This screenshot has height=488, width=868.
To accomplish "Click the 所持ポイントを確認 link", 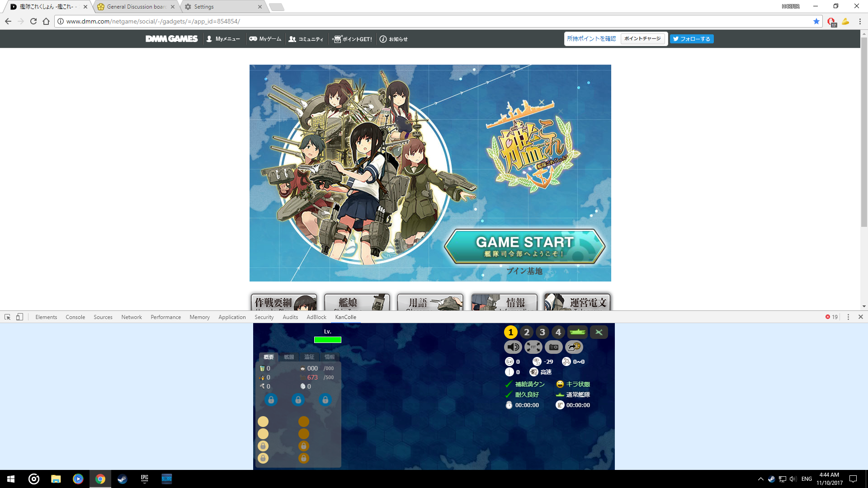I will tap(591, 39).
